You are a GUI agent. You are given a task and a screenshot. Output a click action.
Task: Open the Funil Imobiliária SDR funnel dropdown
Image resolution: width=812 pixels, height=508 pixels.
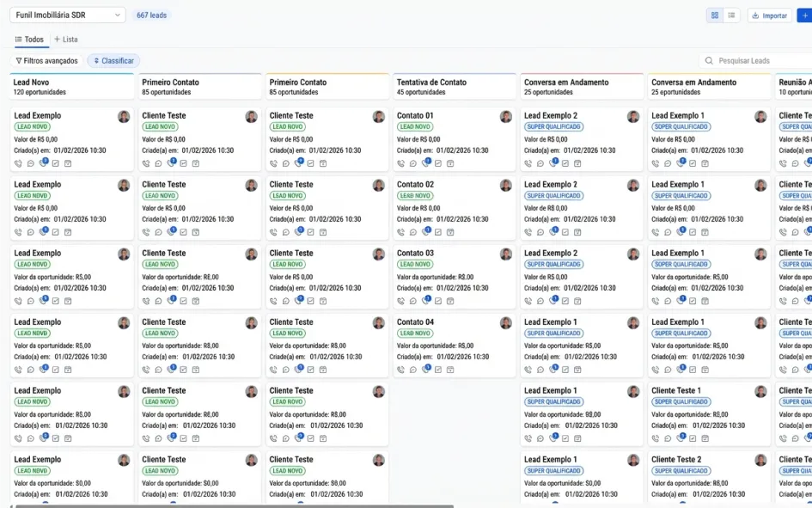pos(68,15)
